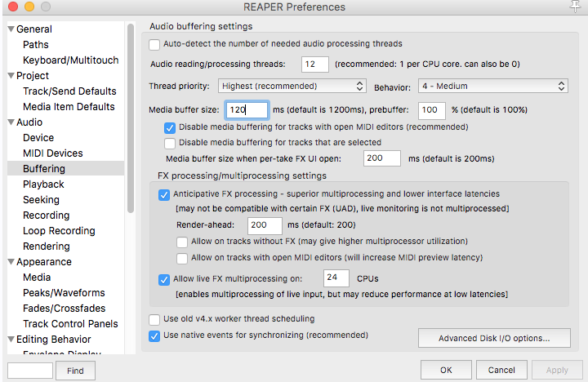Collapse the Appearance section triangle
Viewport: 588px width, 382px height.
(x=11, y=262)
